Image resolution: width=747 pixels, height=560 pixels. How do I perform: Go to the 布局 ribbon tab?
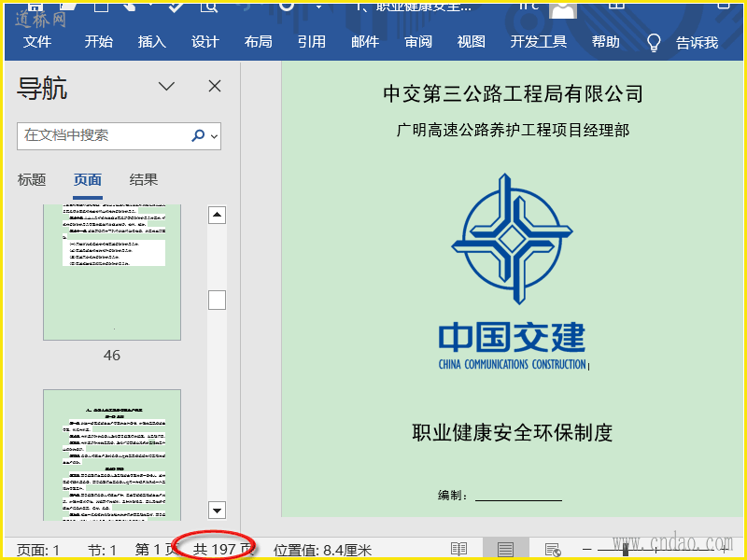(259, 42)
